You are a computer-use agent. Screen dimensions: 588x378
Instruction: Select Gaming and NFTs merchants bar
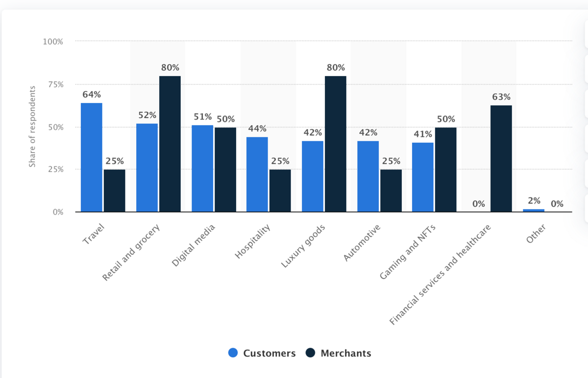point(445,170)
